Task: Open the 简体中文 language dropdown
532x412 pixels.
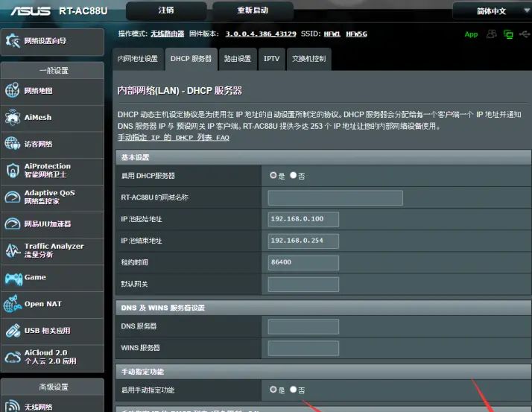Action: 492,11
